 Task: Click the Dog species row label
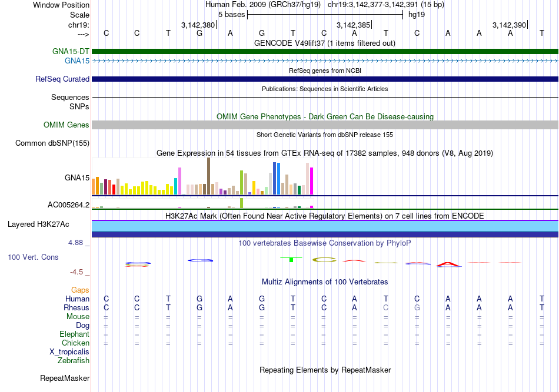[83, 325]
